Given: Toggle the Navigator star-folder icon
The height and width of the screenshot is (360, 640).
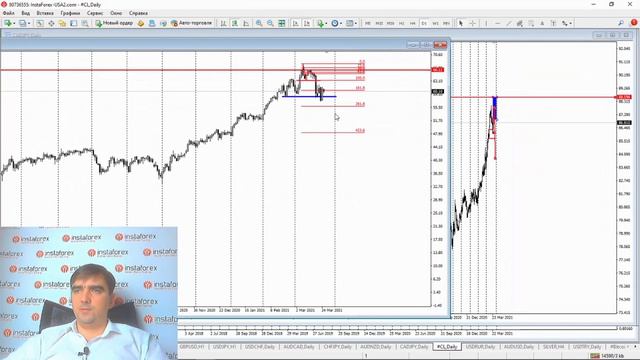Looking at the screenshot, I should point(62,23).
